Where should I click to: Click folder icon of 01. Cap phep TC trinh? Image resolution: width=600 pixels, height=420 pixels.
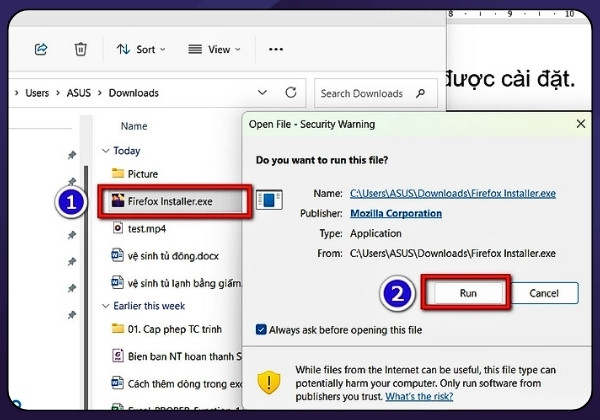118,329
